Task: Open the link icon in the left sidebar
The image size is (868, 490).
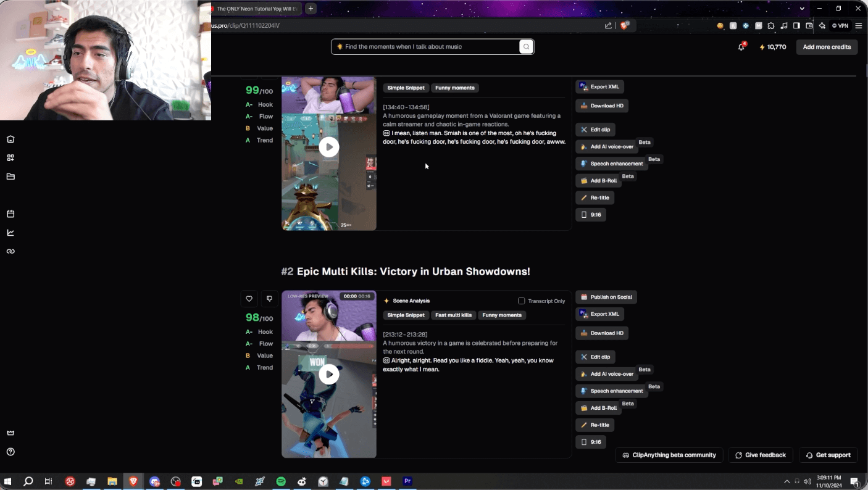Action: pyautogui.click(x=10, y=251)
